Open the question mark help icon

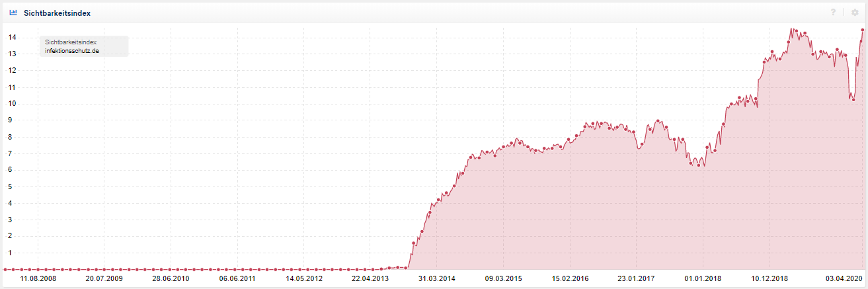(833, 13)
